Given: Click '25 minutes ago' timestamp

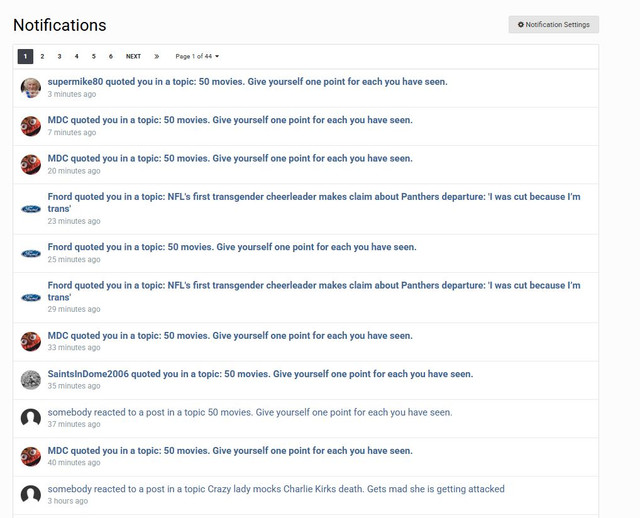Looking at the screenshot, I should [x=74, y=260].
